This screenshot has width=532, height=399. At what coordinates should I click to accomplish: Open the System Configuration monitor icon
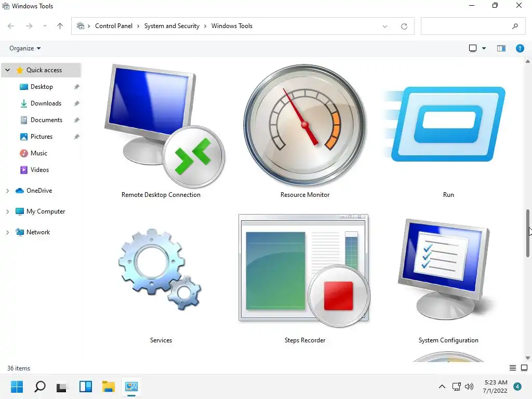[444, 269]
